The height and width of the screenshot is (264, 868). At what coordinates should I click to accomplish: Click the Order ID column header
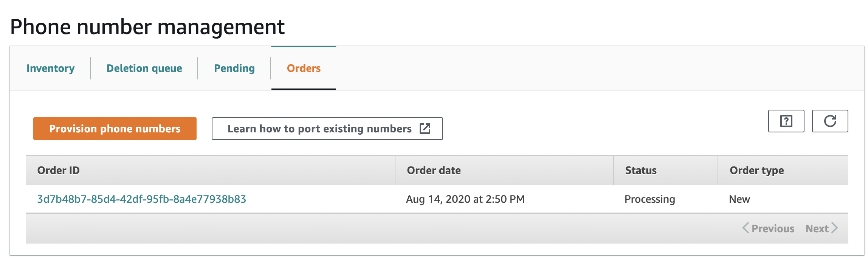pyautogui.click(x=59, y=171)
